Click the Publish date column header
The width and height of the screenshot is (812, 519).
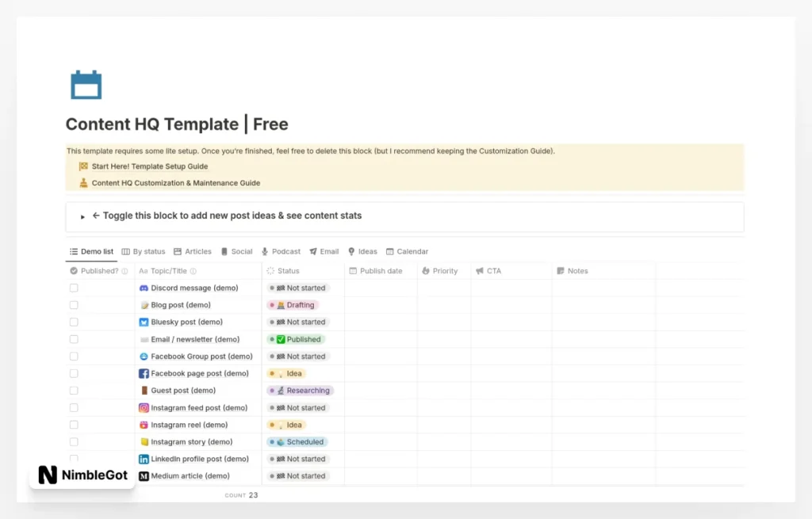click(381, 271)
